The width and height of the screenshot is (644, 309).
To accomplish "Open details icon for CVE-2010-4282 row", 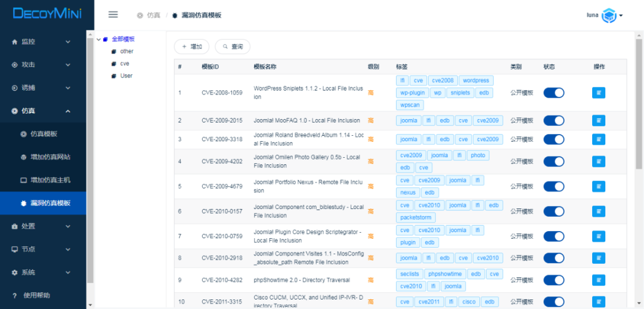I will pyautogui.click(x=599, y=280).
